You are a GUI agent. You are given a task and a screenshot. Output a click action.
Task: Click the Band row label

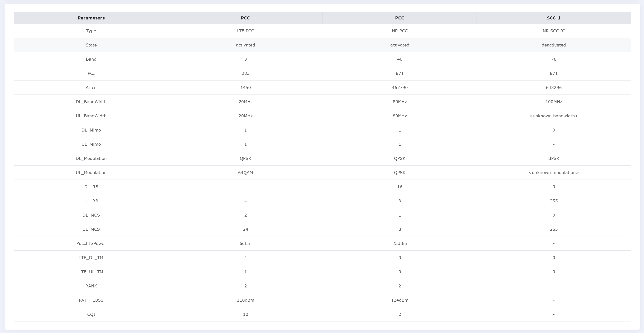[91, 59]
